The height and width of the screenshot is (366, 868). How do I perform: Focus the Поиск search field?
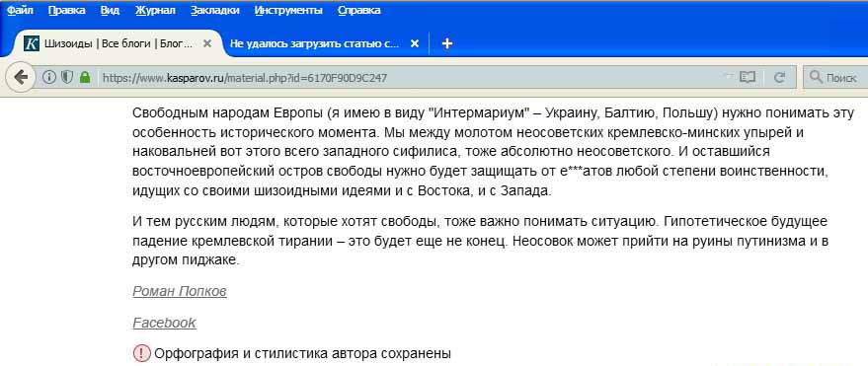tap(835, 78)
